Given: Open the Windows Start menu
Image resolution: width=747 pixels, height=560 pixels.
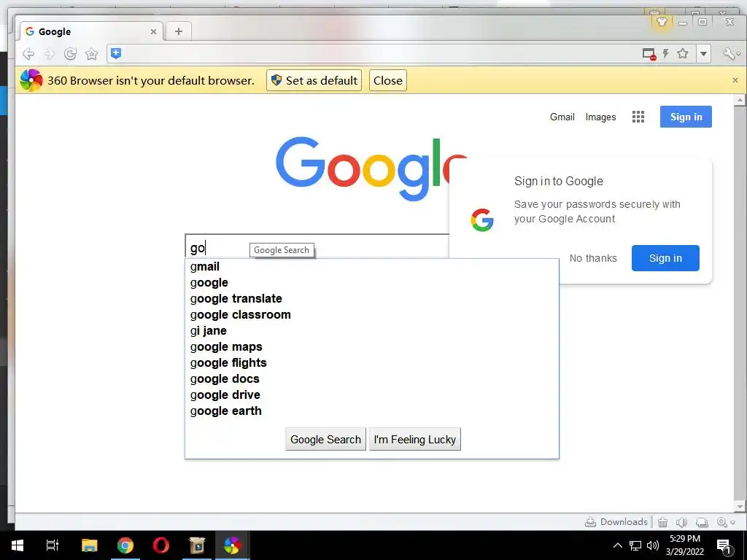Looking at the screenshot, I should pos(18,545).
